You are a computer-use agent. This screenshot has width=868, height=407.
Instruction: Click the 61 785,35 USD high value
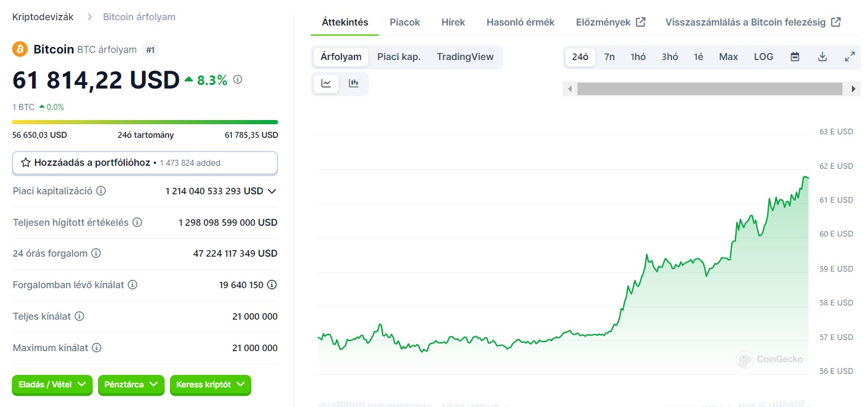click(251, 135)
